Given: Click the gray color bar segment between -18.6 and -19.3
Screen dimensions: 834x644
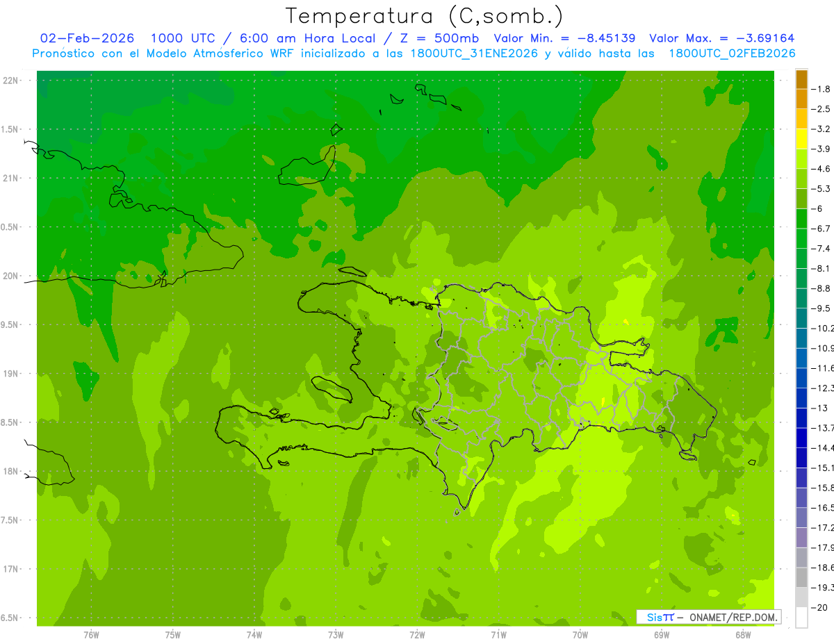Looking at the screenshot, I should pos(801,577).
